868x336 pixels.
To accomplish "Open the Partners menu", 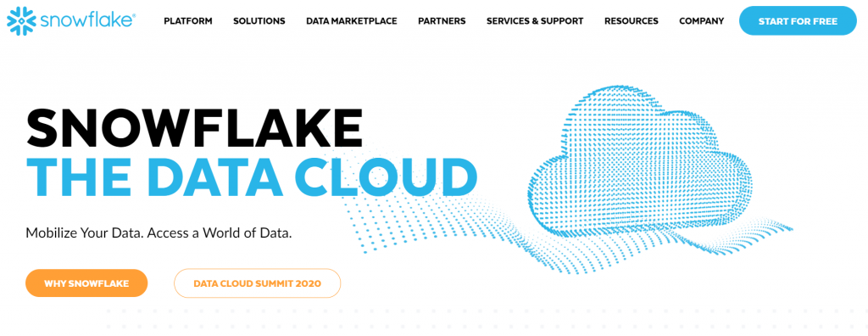I will [442, 21].
